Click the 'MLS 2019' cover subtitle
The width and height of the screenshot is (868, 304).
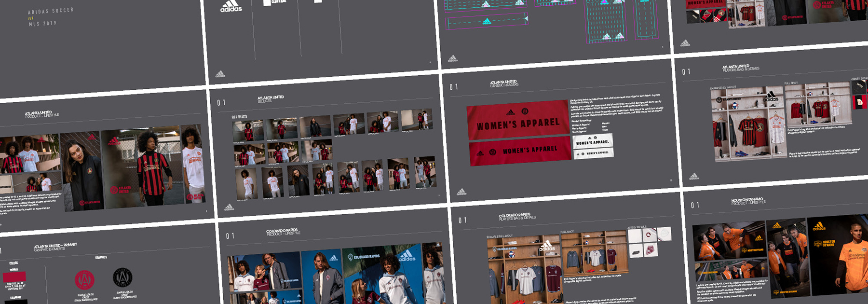pos(42,24)
